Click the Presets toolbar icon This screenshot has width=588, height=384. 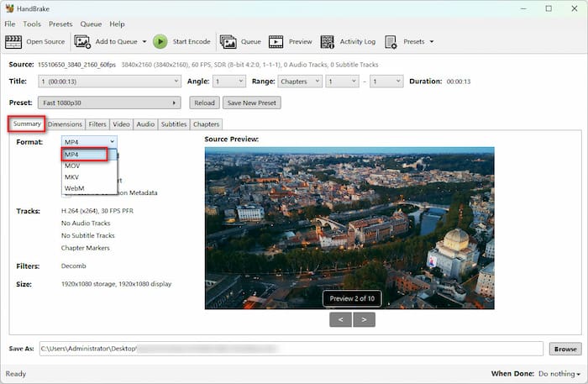tap(391, 42)
